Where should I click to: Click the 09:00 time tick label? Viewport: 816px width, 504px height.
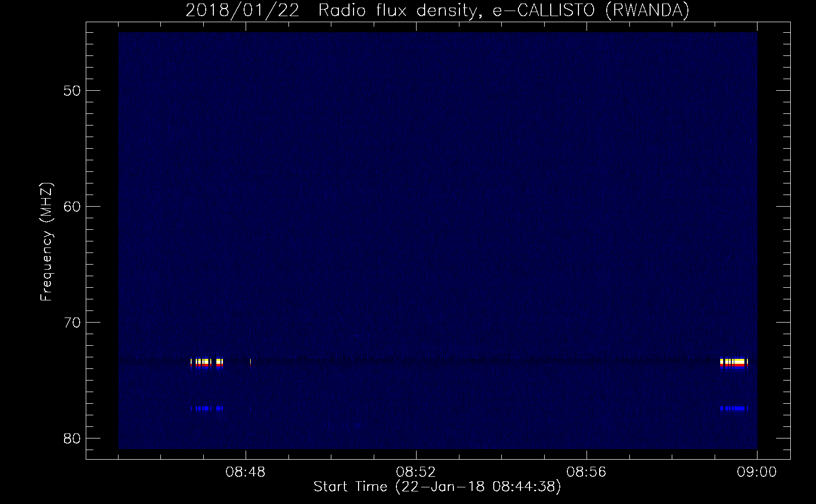757,472
